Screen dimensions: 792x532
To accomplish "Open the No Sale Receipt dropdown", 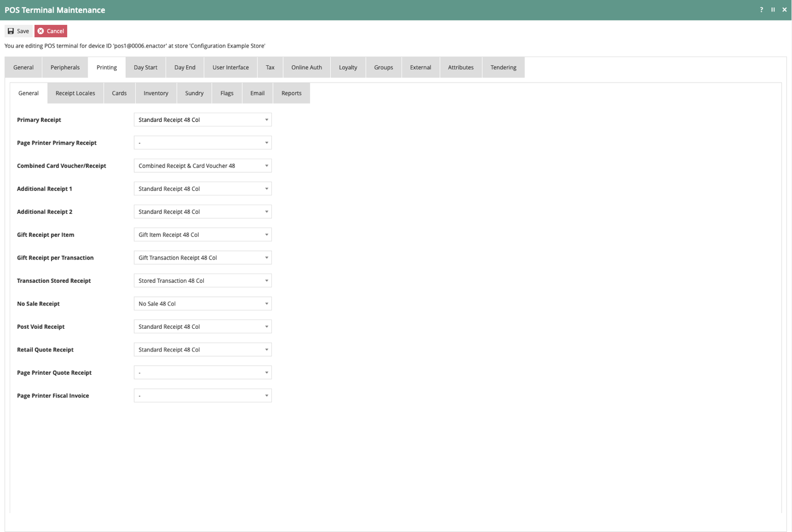I will click(203, 303).
